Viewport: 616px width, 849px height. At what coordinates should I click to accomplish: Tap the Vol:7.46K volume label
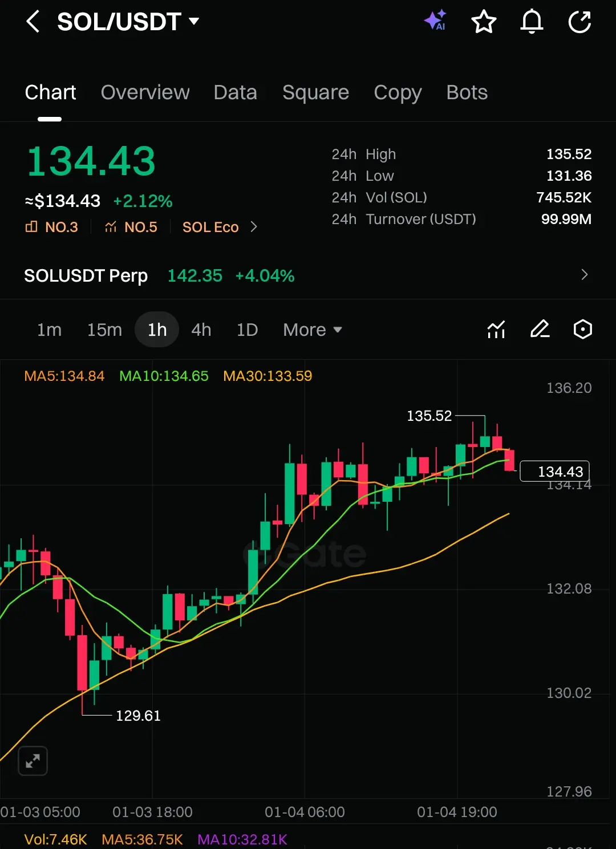pyautogui.click(x=55, y=839)
